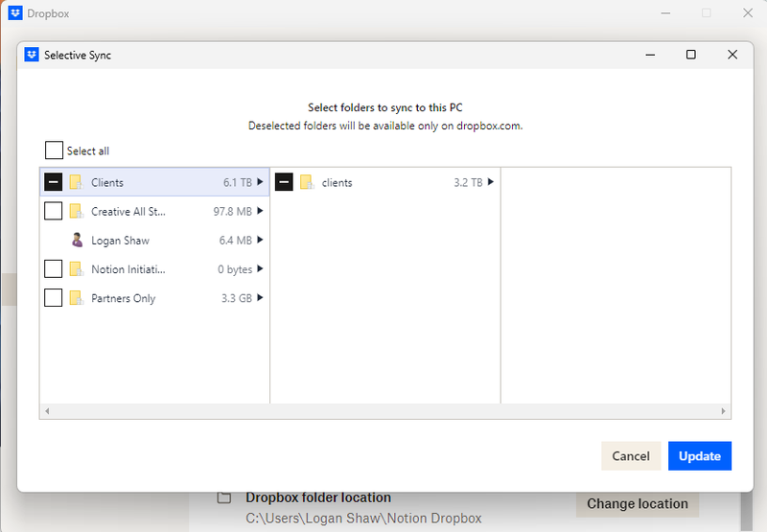Click folder icon beside Dropbox folder location

(224, 497)
